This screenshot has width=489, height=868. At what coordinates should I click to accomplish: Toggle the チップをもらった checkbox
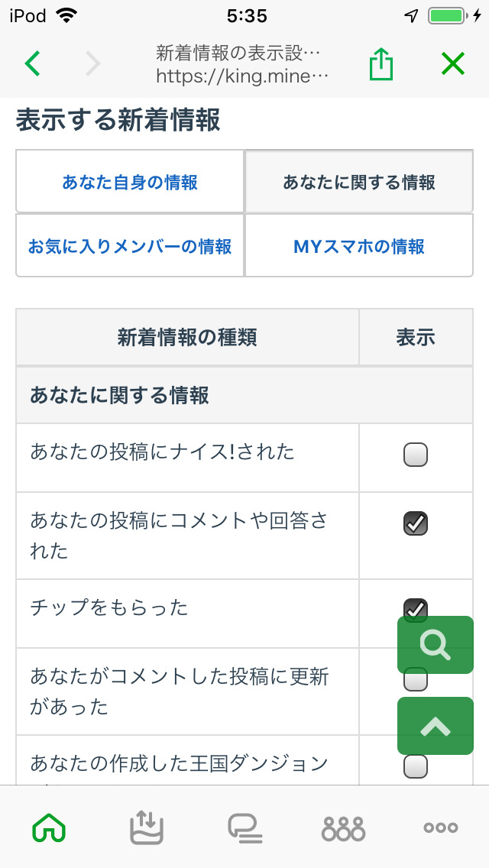tap(416, 605)
